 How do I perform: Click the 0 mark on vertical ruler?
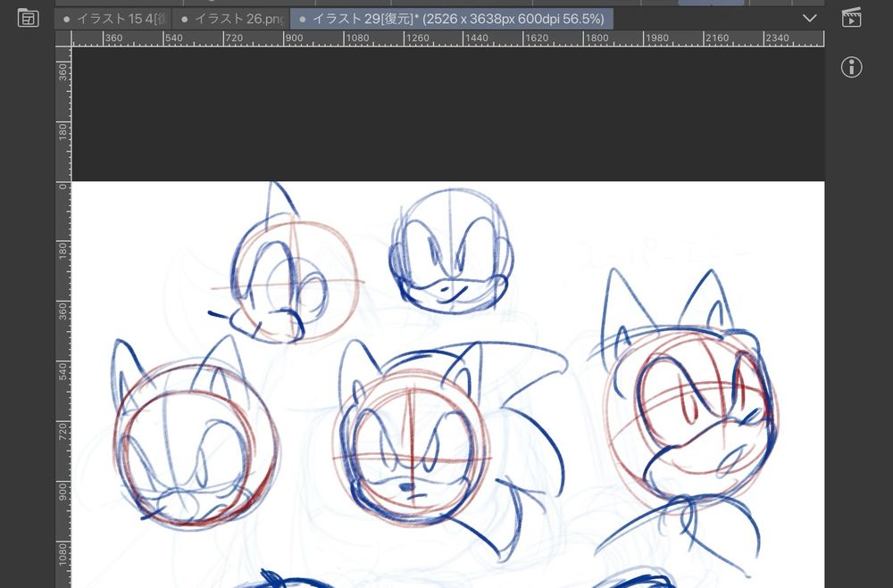63,186
